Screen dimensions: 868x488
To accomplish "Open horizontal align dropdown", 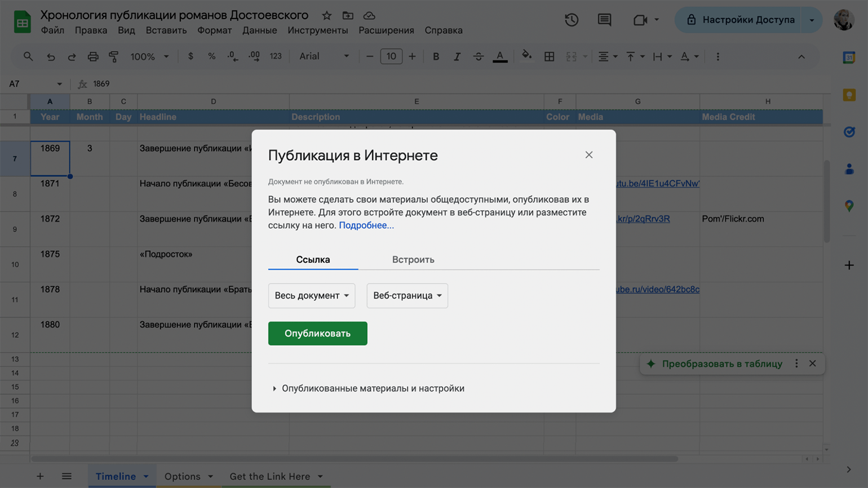I will click(608, 56).
